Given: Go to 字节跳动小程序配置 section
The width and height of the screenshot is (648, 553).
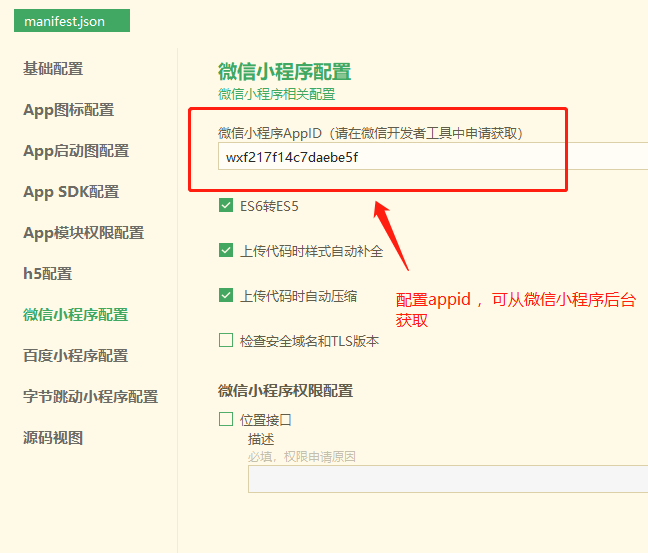Looking at the screenshot, I should click(91, 396).
